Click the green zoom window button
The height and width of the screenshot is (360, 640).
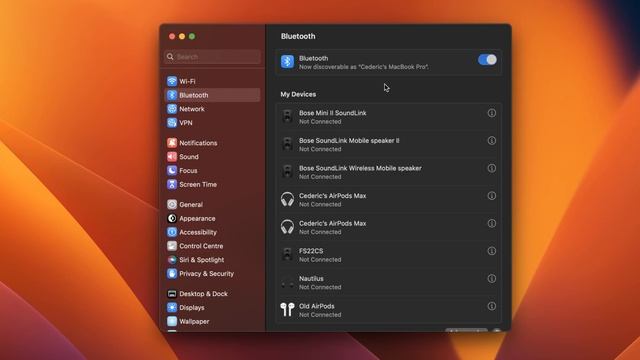pyautogui.click(x=192, y=36)
